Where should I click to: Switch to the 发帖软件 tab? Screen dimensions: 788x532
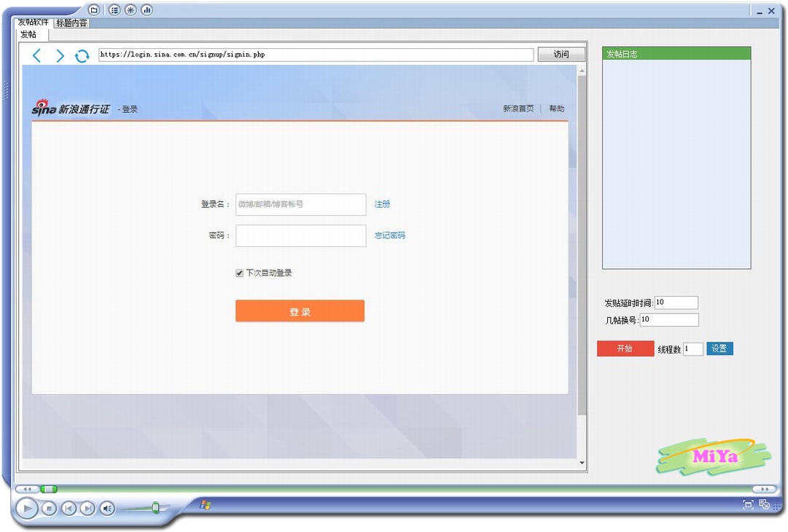tap(34, 22)
